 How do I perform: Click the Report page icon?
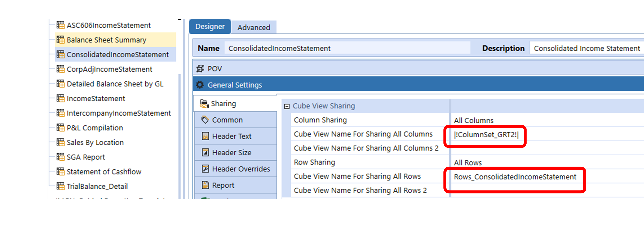205,185
